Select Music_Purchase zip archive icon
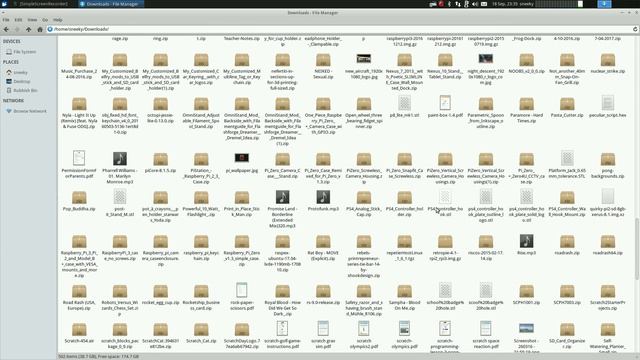Screen dimensions: 640x360 (79, 60)
